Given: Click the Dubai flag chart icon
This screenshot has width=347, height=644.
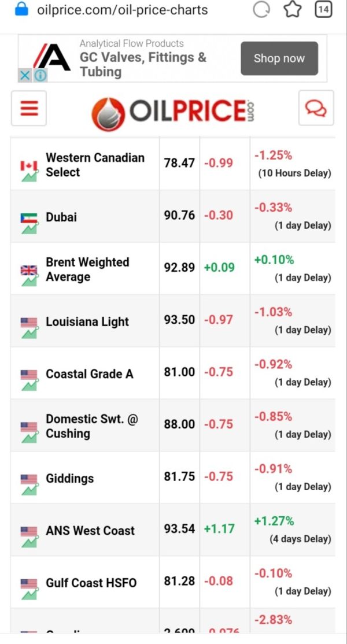Looking at the screenshot, I should coord(29,223).
